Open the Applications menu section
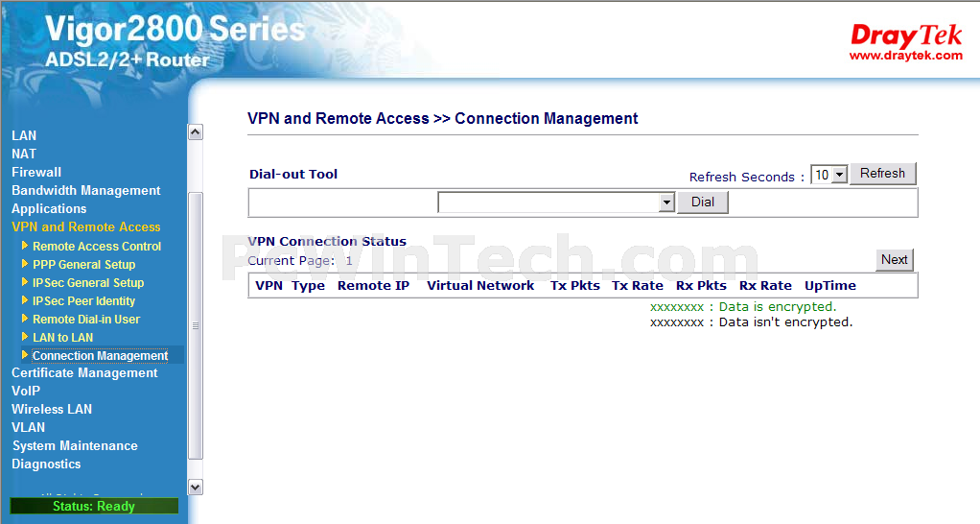The image size is (980, 524). (x=49, y=209)
